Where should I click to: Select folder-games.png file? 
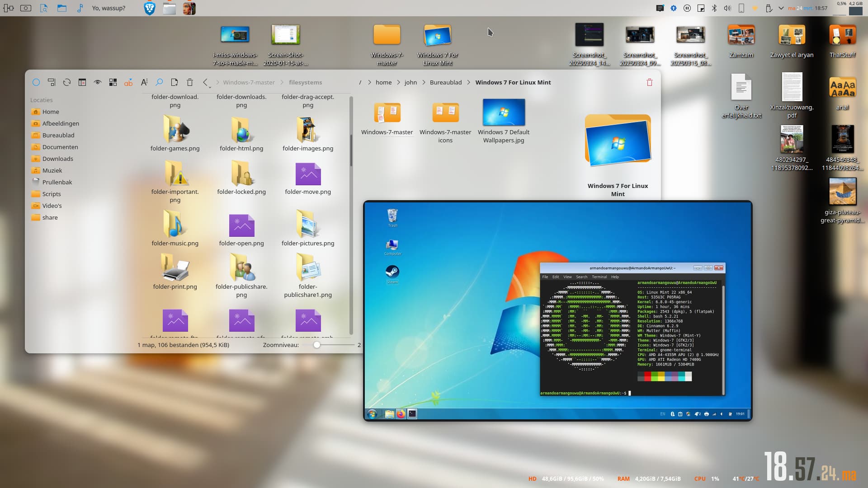(x=175, y=133)
